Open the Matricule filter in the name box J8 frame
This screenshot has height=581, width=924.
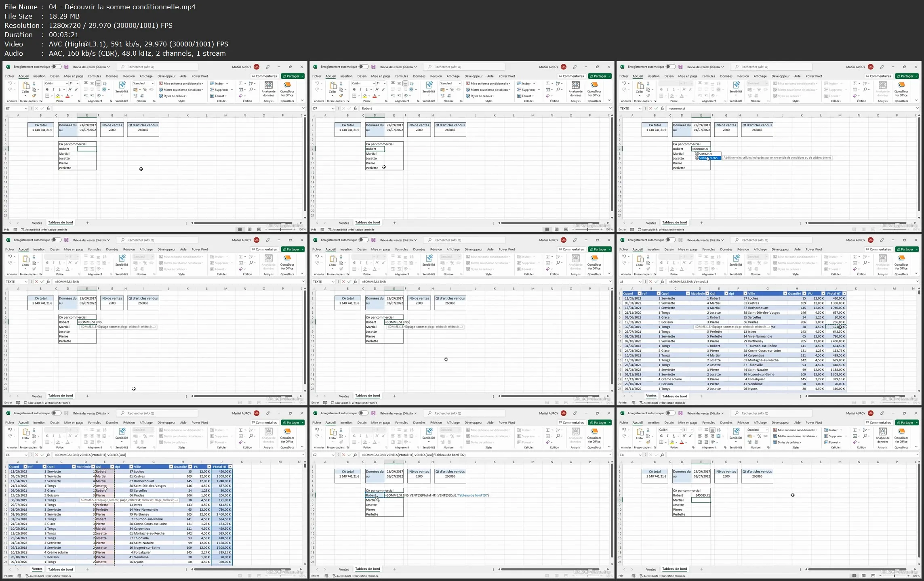coord(707,294)
